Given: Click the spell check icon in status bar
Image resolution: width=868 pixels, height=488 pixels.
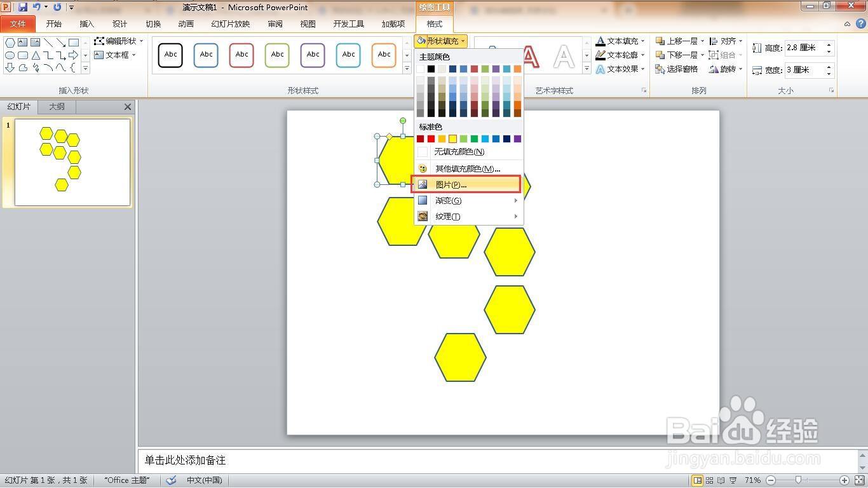Looking at the screenshot, I should (171, 480).
